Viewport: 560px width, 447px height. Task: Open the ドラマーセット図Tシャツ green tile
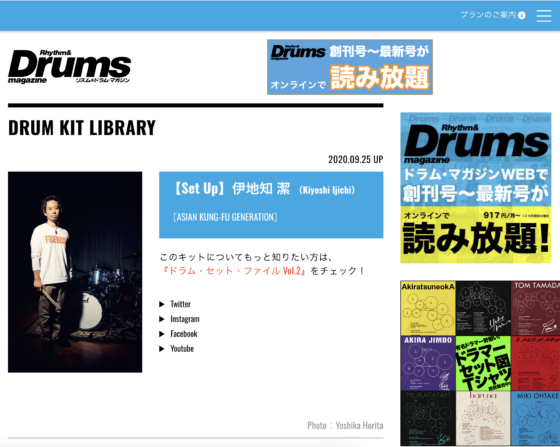point(483,363)
